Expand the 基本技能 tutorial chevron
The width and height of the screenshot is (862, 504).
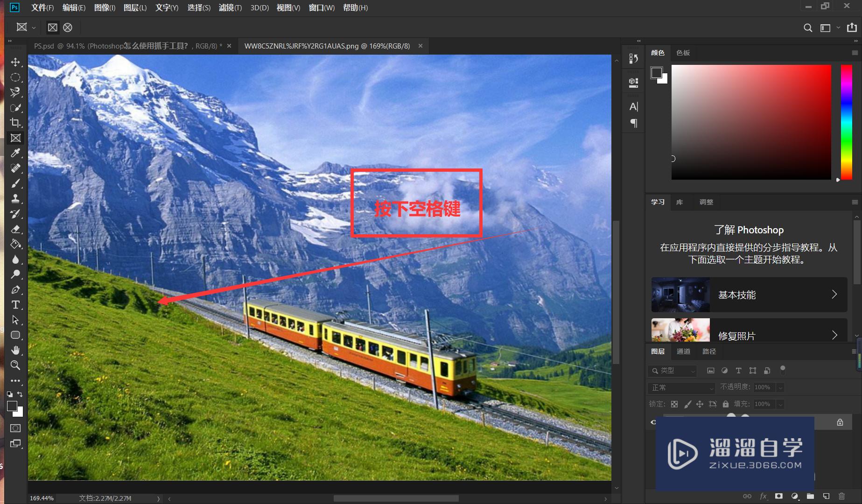click(834, 294)
